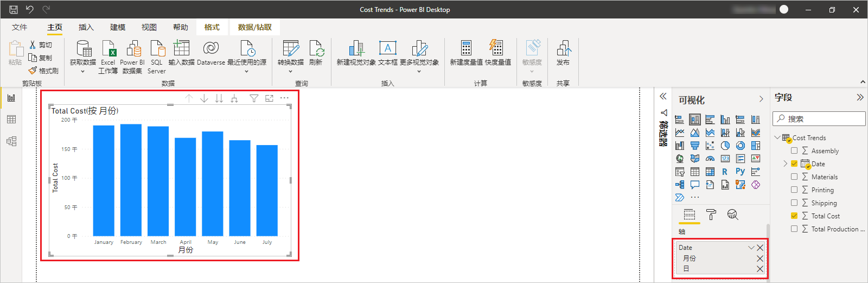Open the Date axis field dropdown
The image size is (868, 283).
(751, 248)
